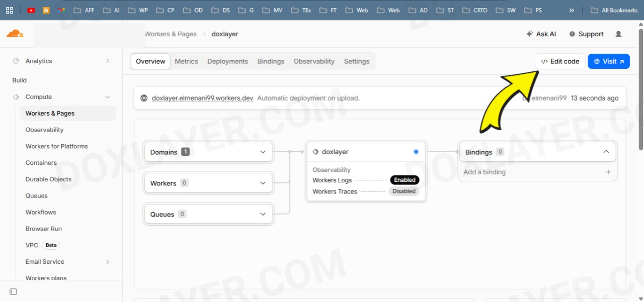The height and width of the screenshot is (302, 644).
Task: Click the Ask AI button
Action: click(x=541, y=34)
